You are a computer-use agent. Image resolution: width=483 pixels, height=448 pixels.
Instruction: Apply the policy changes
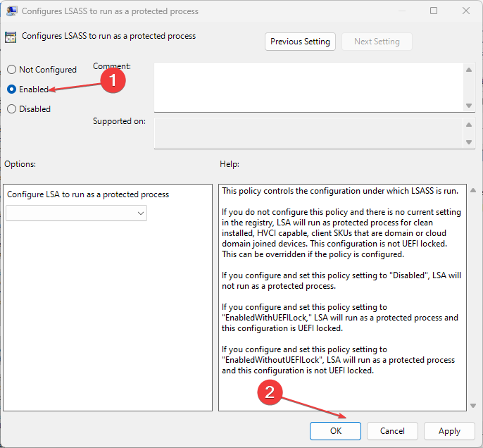coord(449,431)
